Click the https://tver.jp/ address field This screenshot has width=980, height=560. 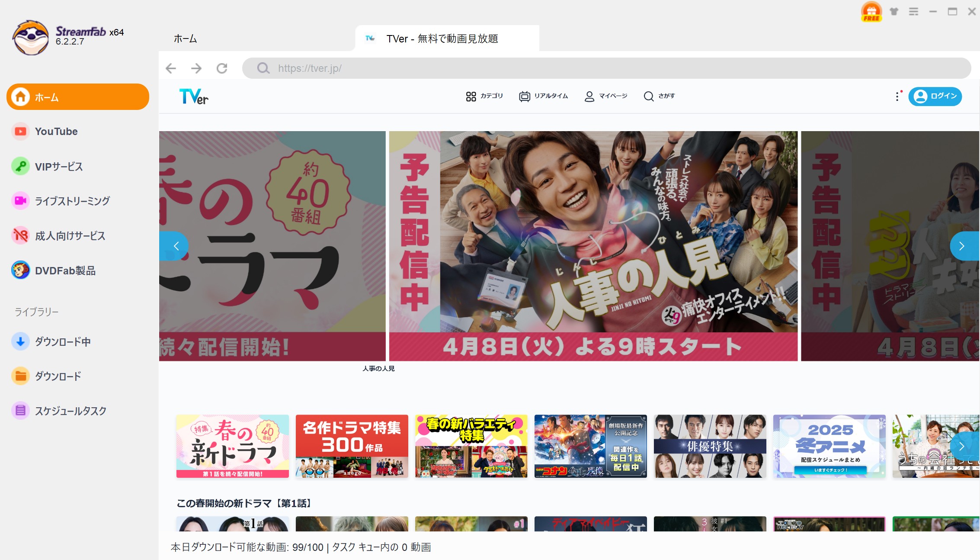point(606,68)
